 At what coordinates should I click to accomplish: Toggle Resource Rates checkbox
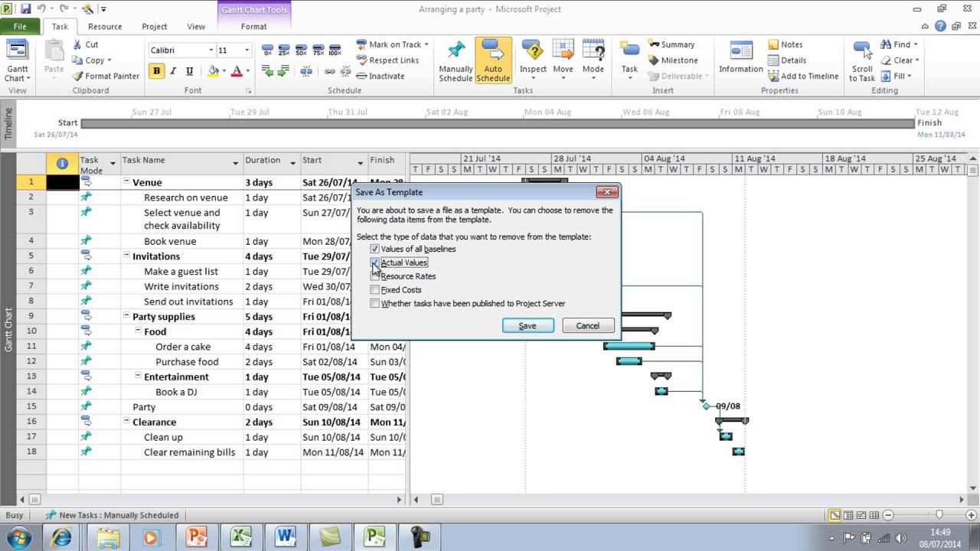374,276
